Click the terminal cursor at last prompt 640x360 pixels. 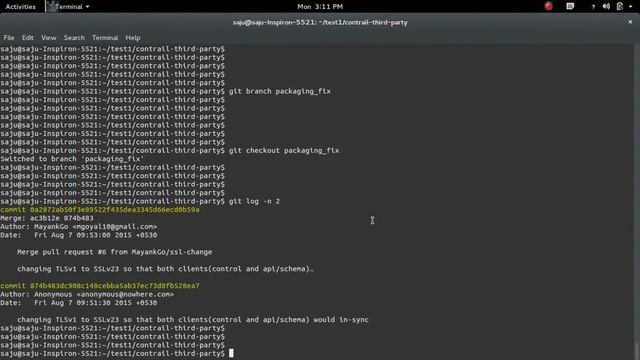231,353
